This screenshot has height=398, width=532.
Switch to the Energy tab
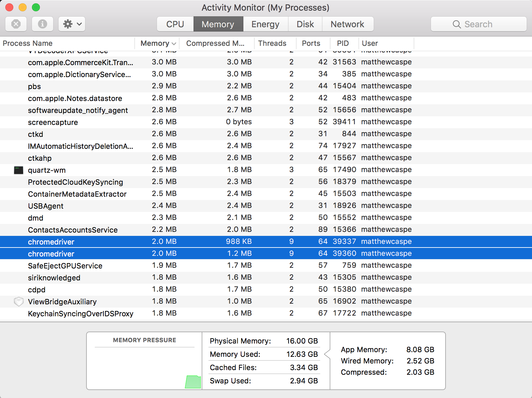tap(265, 24)
